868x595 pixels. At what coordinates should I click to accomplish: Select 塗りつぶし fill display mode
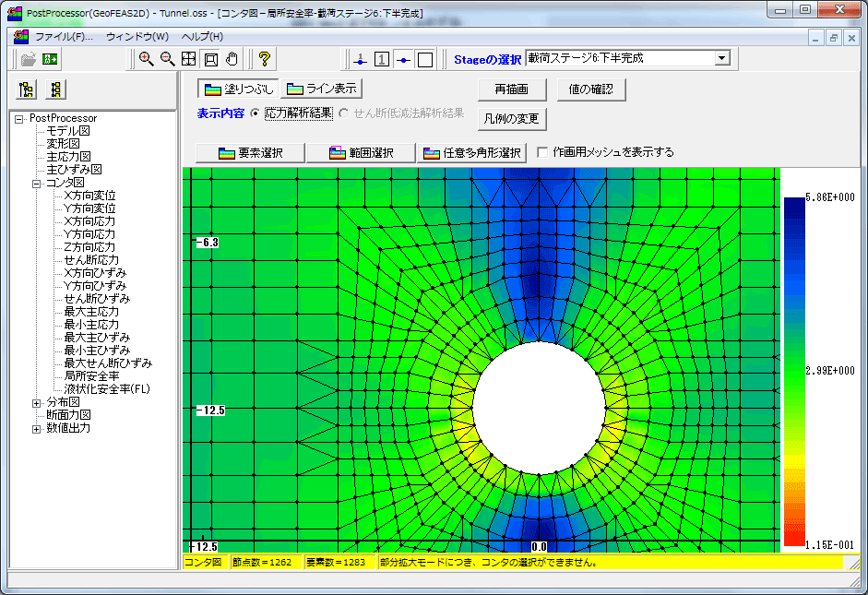pos(238,89)
